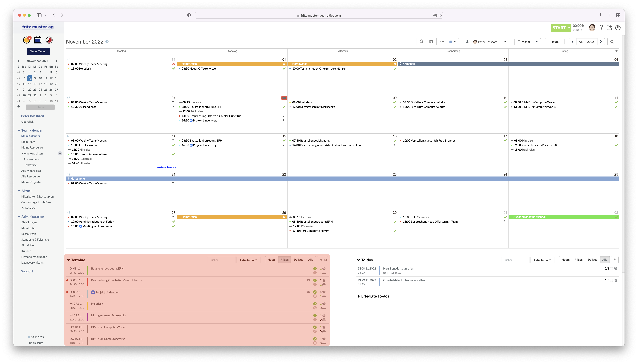Image resolution: width=638 pixels, height=364 pixels.
Task: Click the mail icon on the Projekt Lindenweg row
Action: pos(308,292)
